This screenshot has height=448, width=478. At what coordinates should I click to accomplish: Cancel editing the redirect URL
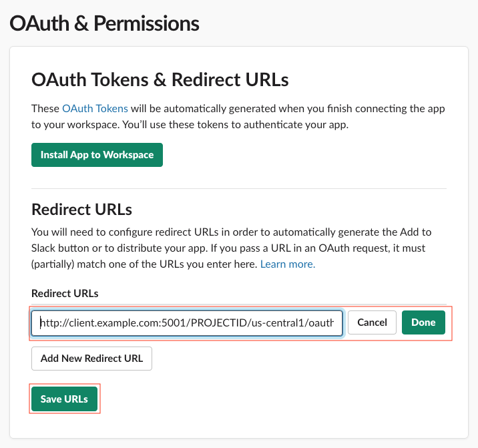click(x=372, y=322)
